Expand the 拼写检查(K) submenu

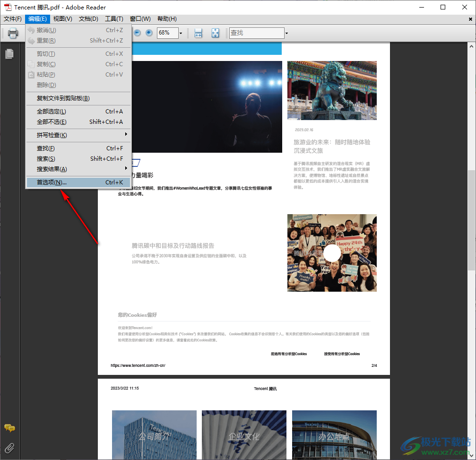click(78, 135)
